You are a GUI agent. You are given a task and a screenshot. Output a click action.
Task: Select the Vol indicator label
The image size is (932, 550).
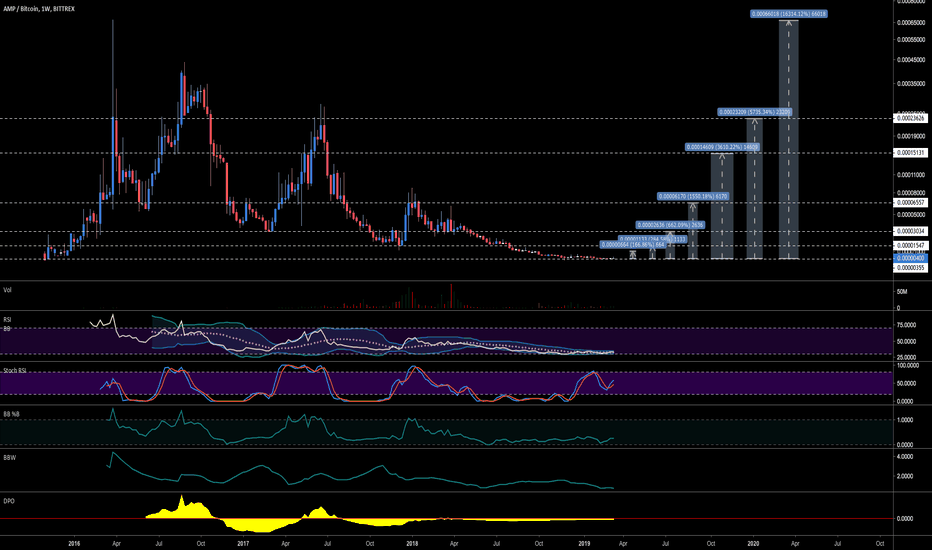tap(7, 290)
